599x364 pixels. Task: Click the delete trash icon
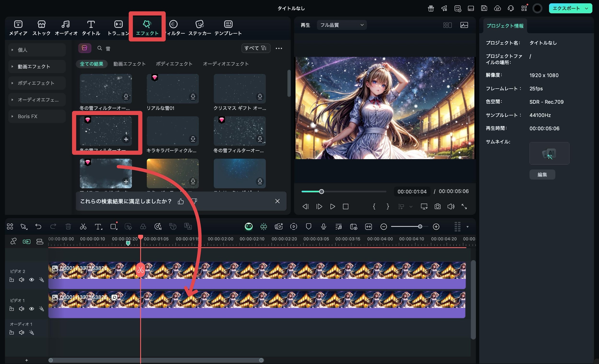68,227
